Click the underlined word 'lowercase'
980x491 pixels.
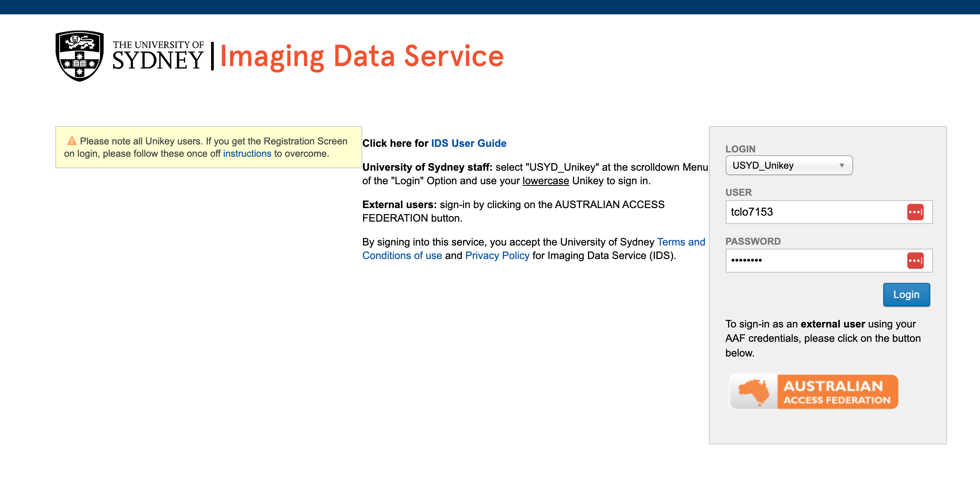(546, 181)
